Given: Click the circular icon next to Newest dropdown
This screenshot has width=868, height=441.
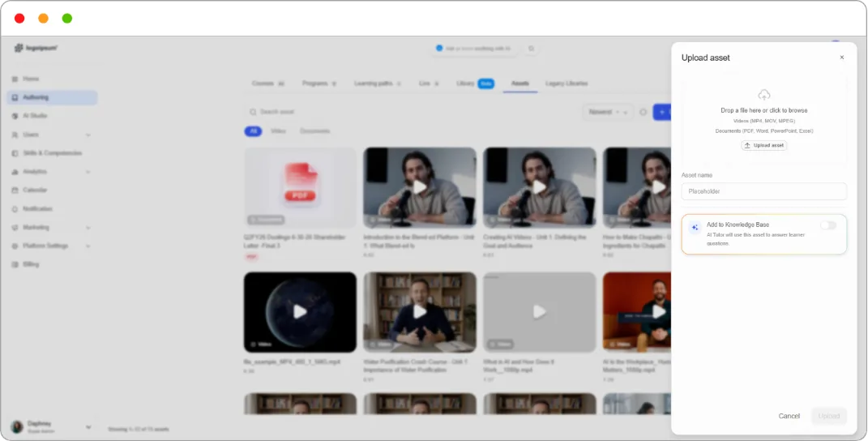Looking at the screenshot, I should tap(644, 112).
